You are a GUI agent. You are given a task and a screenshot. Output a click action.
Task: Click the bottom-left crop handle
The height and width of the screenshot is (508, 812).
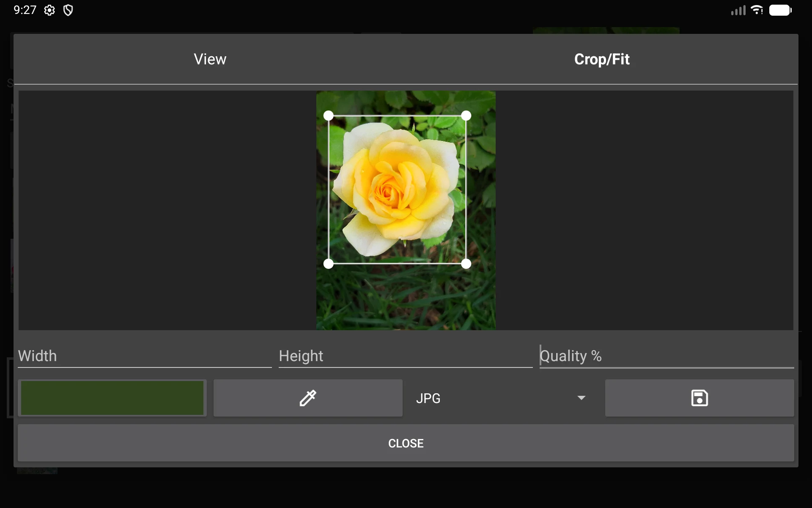[x=329, y=264]
